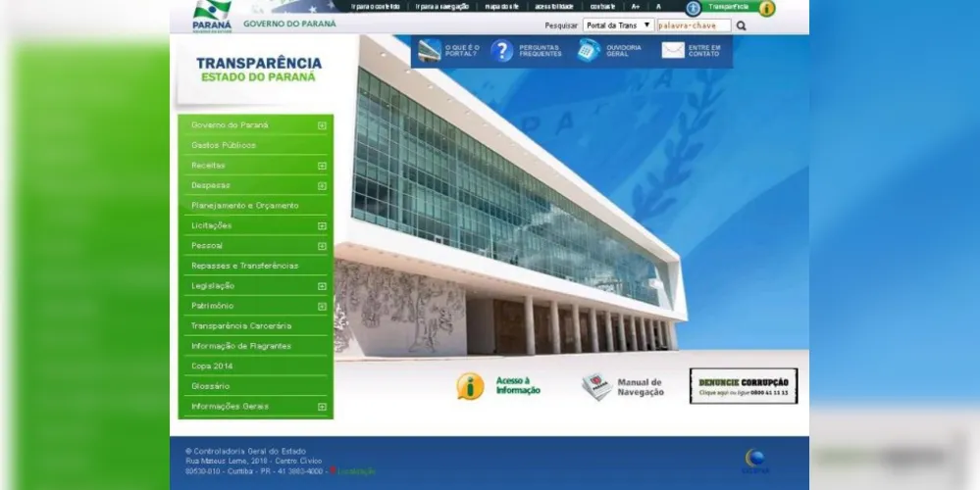Click the O que é o portal? link text
This screenshot has width=980, height=490.
(462, 51)
